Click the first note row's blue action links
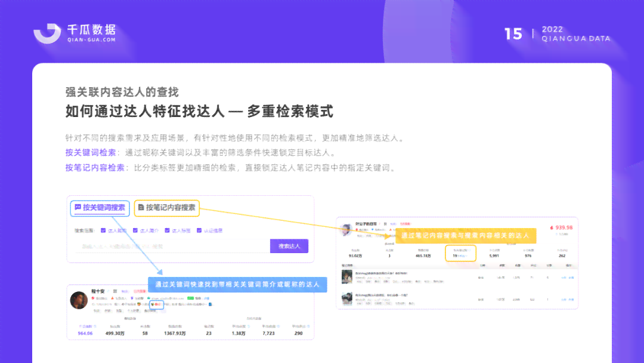Image resolution: width=644 pixels, height=363 pixels. pos(568,278)
